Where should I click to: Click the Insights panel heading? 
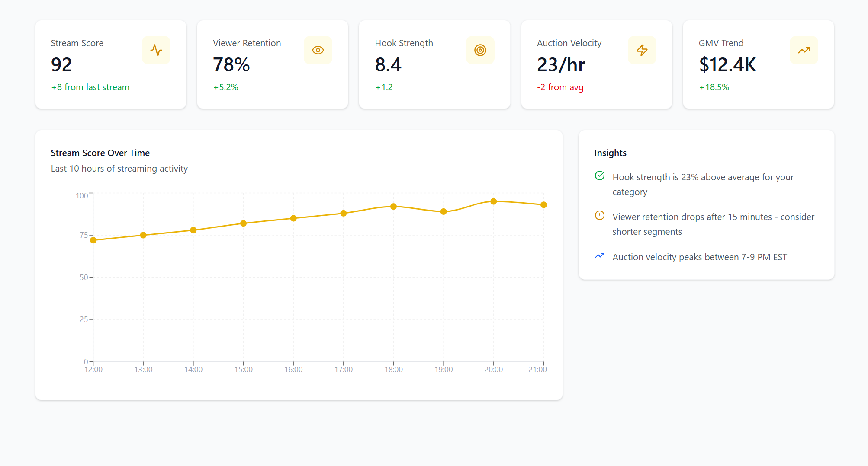click(610, 153)
